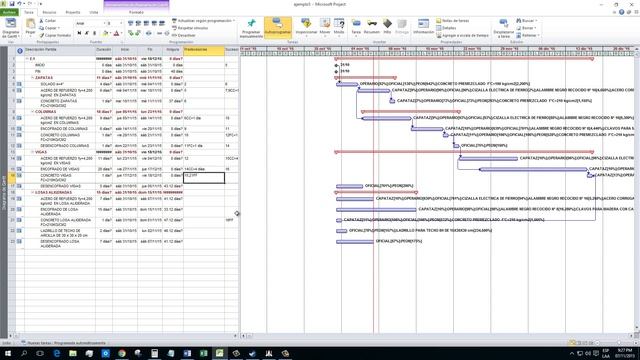Insert a new Tarea
This screenshot has height=360, width=640.
click(356, 27)
